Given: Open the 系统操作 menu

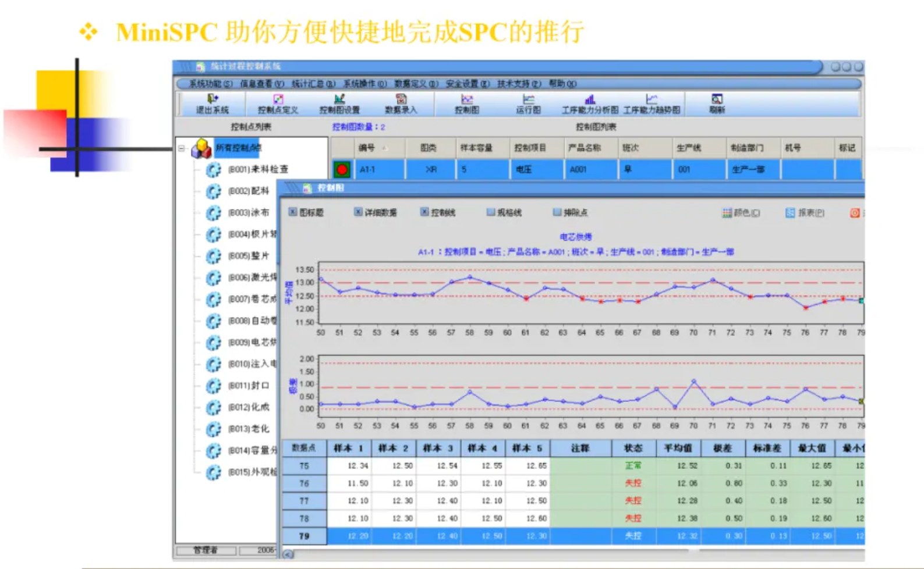Looking at the screenshot, I should (x=364, y=84).
